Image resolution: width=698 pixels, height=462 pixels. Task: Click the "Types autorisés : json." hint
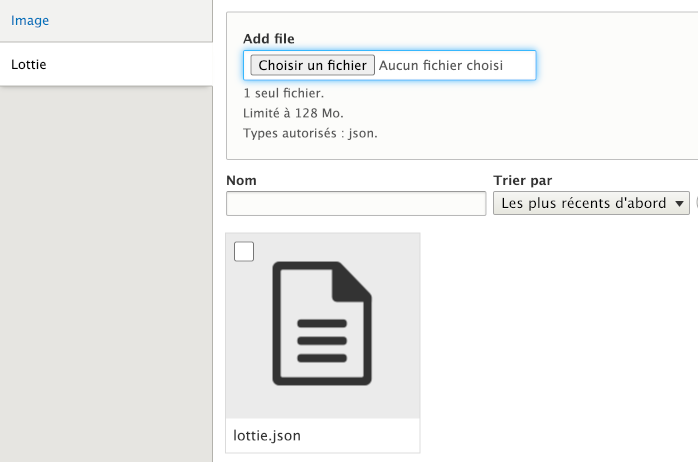point(310,132)
